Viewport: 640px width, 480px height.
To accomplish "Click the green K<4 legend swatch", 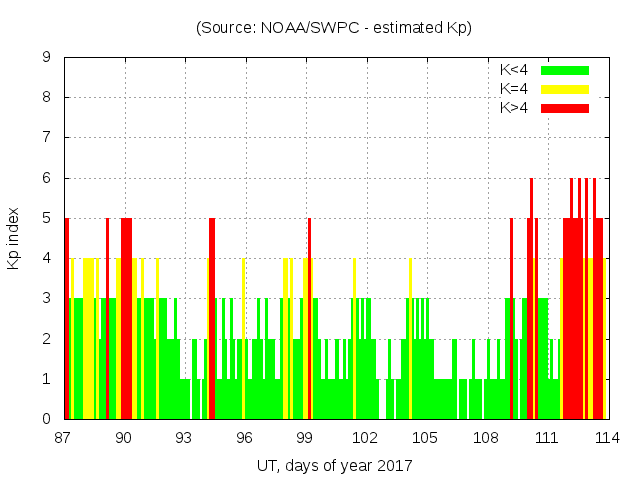I will pyautogui.click(x=565, y=70).
